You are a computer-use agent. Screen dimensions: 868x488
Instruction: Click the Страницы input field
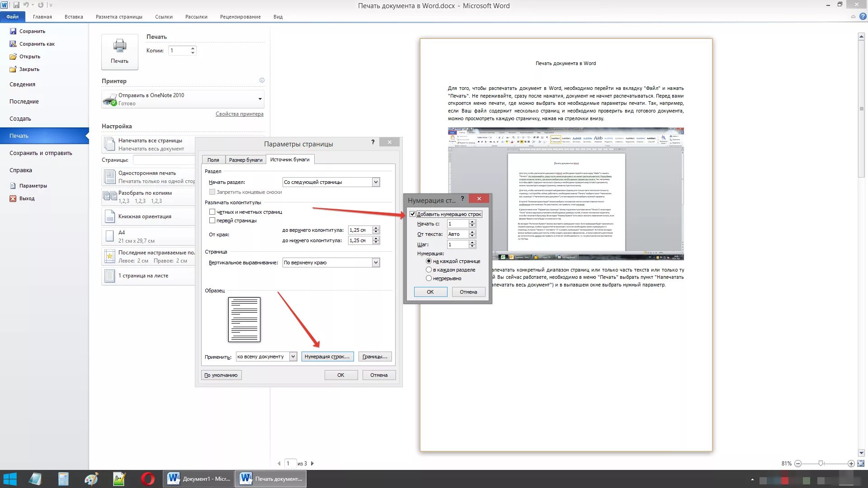tap(164, 160)
